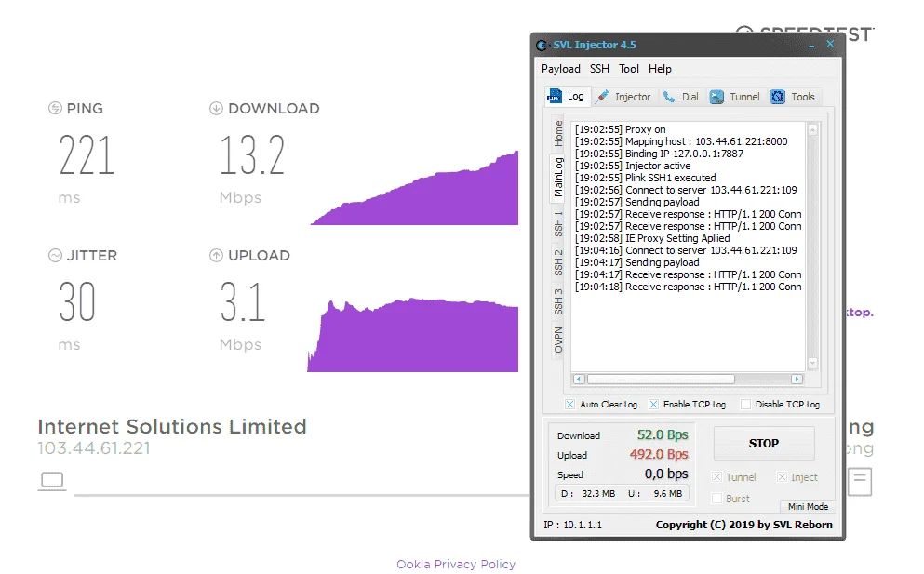The width and height of the screenshot is (924, 574).
Task: Click the 'Proxy on' log line
Action: coord(620,129)
